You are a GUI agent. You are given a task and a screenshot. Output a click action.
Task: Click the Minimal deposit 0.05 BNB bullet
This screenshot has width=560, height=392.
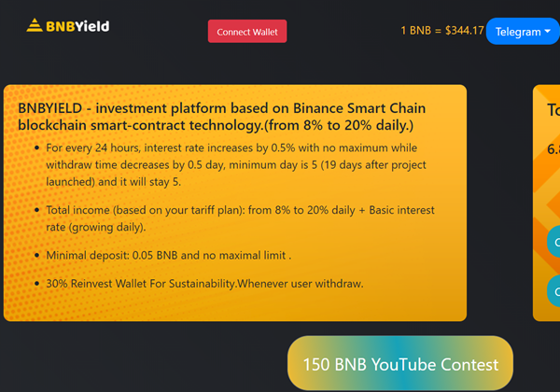pyautogui.click(x=169, y=255)
